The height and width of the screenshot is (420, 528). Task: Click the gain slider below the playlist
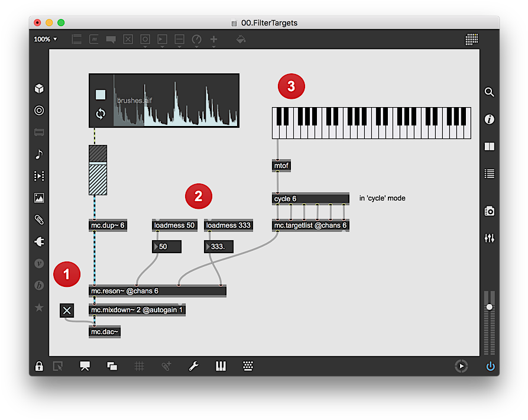click(98, 170)
